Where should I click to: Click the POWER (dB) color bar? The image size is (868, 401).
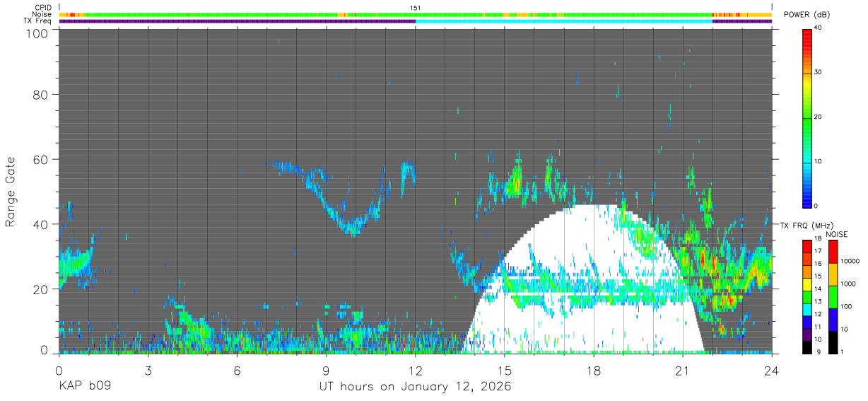807,117
